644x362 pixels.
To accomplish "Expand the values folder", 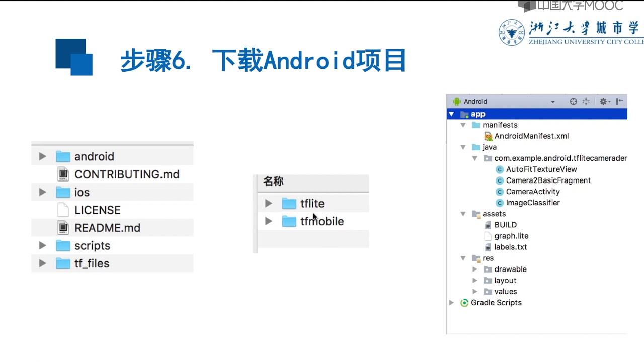I will tap(475, 291).
